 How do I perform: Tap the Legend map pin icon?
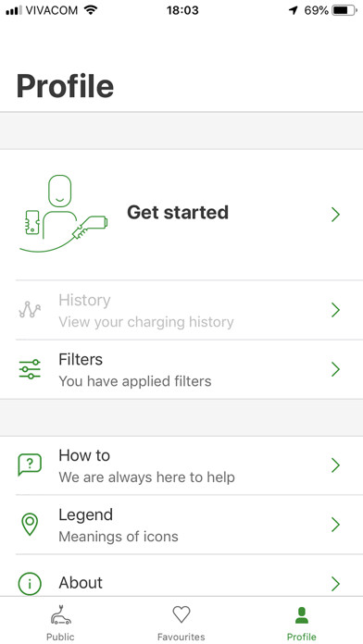[x=30, y=525]
